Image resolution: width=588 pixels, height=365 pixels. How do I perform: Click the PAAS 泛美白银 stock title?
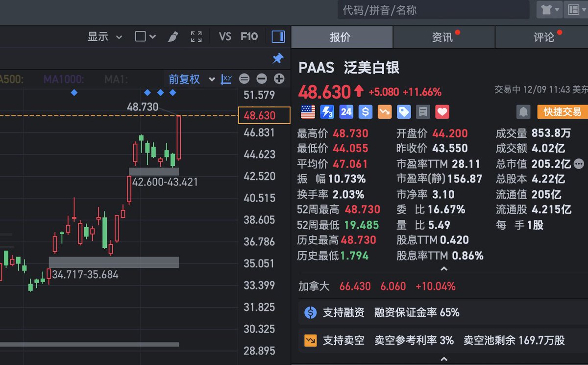point(349,68)
